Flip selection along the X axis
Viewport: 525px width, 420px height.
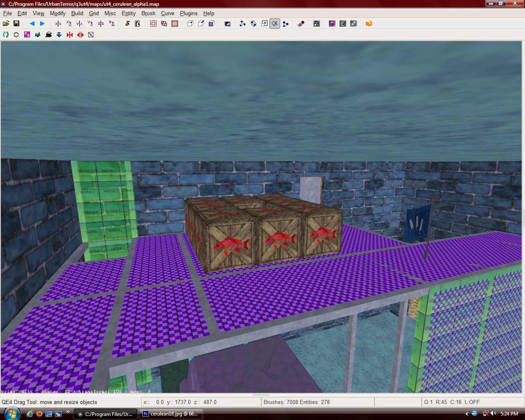[58, 24]
